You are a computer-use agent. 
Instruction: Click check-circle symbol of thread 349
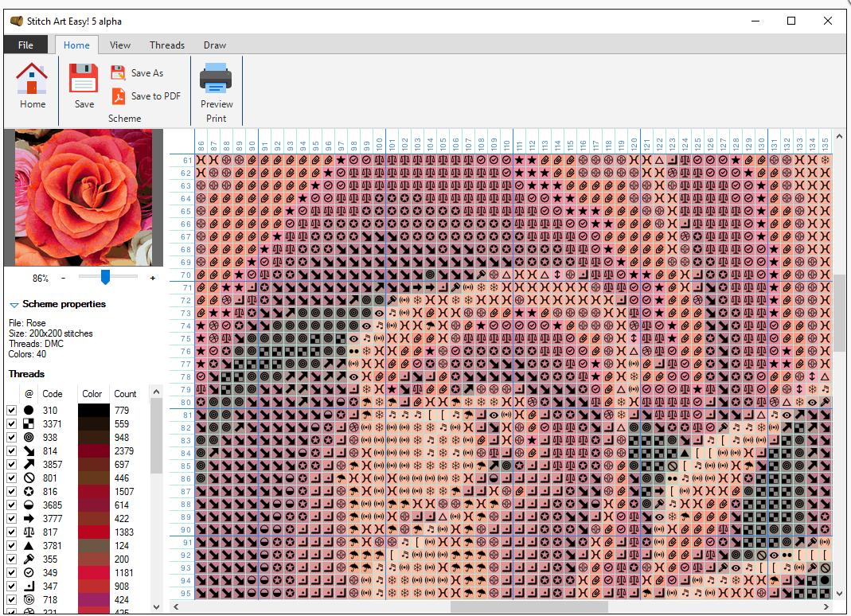(x=29, y=572)
